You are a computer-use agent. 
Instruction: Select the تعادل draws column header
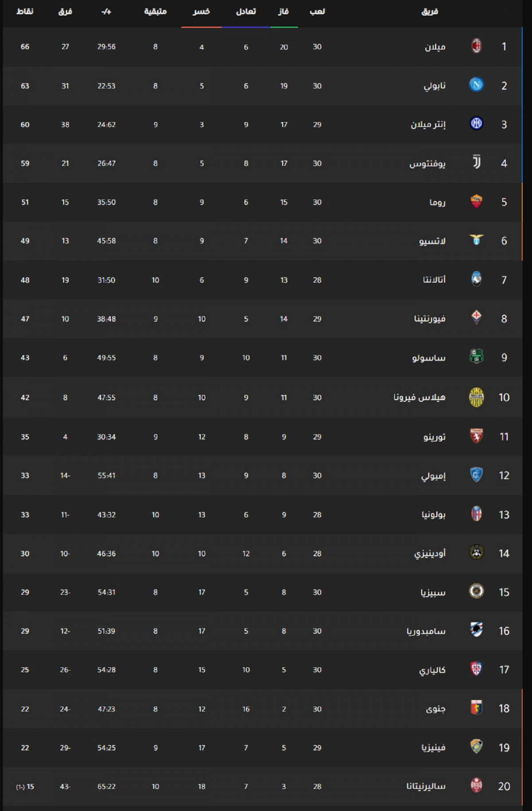246,12
